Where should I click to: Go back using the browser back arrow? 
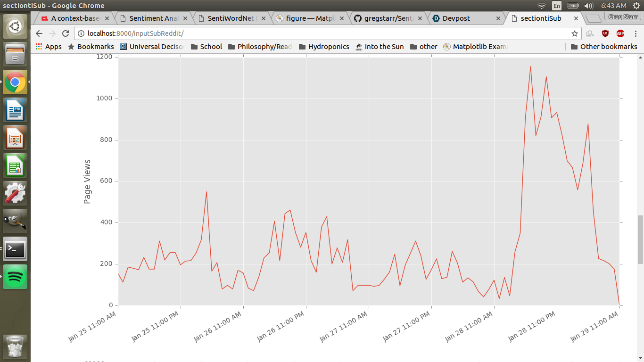coord(39,33)
